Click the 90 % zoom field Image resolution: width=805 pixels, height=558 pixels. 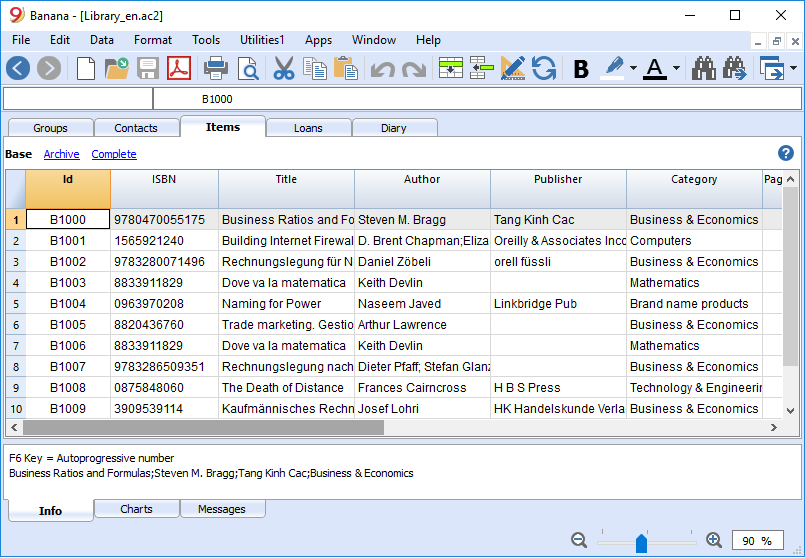pyautogui.click(x=758, y=541)
